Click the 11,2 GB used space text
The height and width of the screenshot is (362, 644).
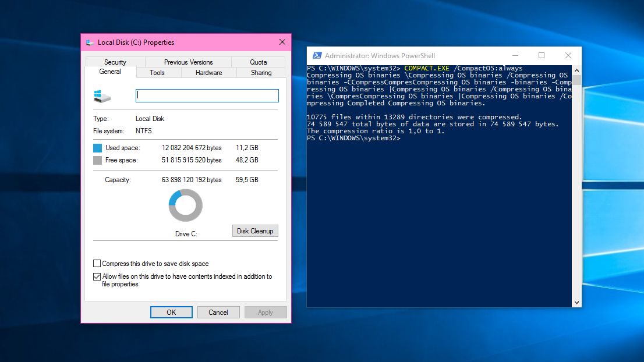(x=247, y=148)
